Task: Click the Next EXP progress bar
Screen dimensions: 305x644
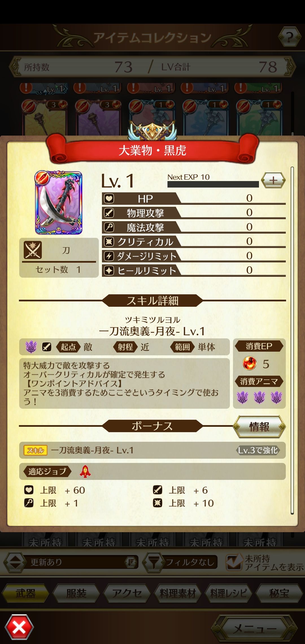Action: tap(213, 184)
